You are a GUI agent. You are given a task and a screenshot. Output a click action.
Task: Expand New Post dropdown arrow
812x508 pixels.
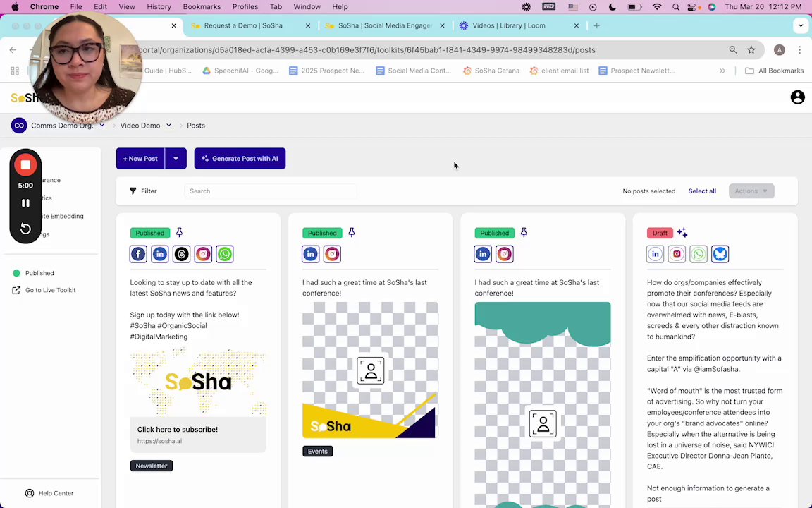176,159
